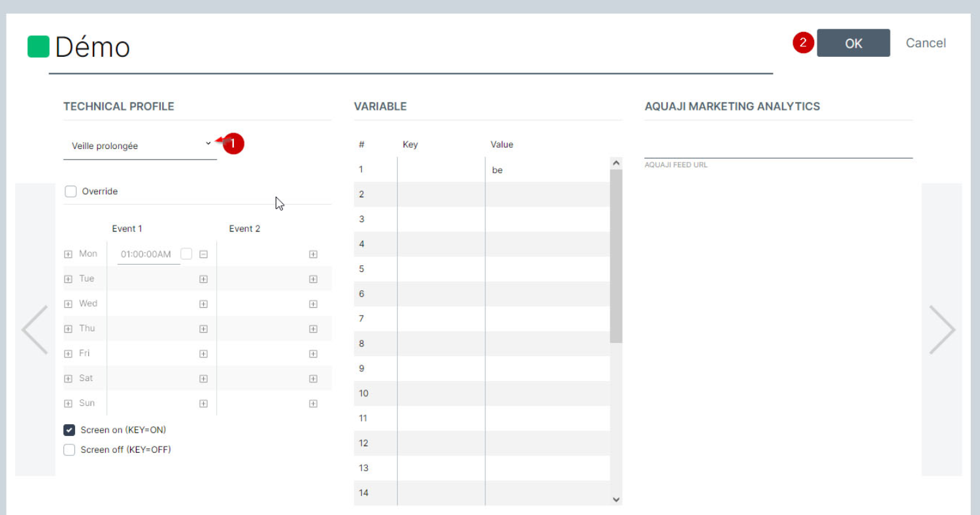980x515 pixels.
Task: Click the green Démo color swatch
Action: 39,47
